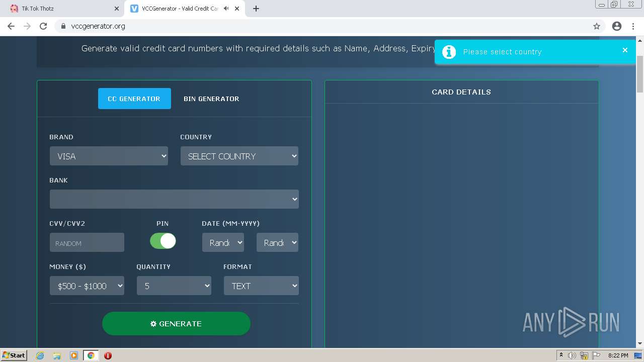Open the expiry year Random dropdown
The height and width of the screenshot is (362, 644).
[x=277, y=242]
